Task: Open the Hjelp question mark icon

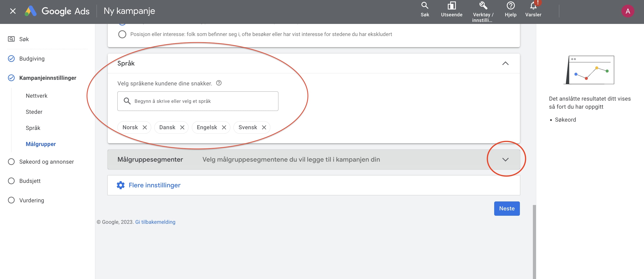Action: pyautogui.click(x=511, y=6)
